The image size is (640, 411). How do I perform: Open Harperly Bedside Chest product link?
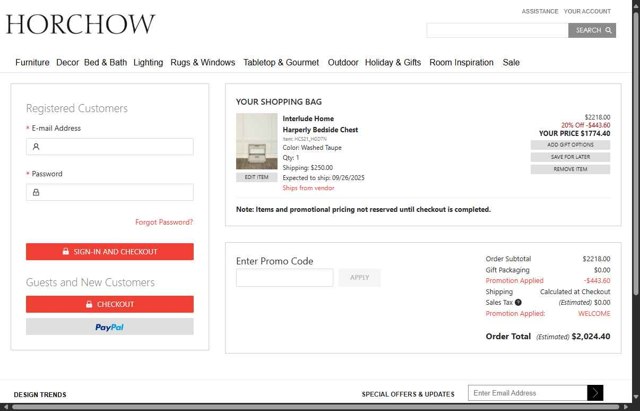320,130
